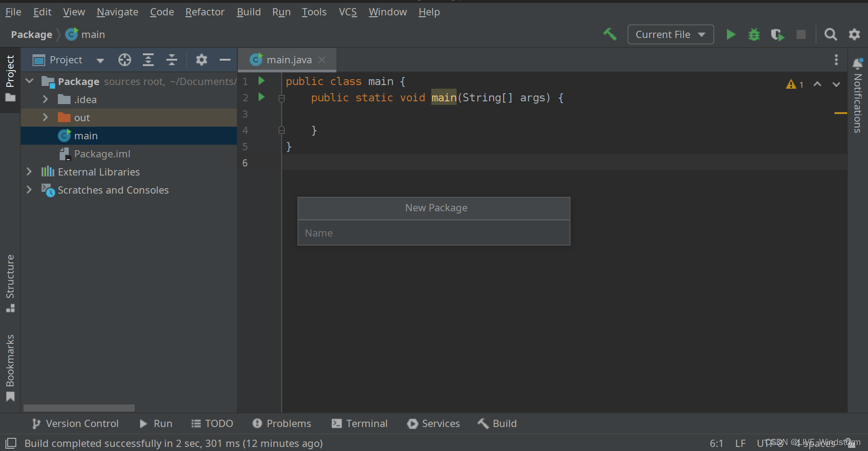The image size is (868, 451).
Task: Click Expand All in Project panel
Action: coord(148,60)
